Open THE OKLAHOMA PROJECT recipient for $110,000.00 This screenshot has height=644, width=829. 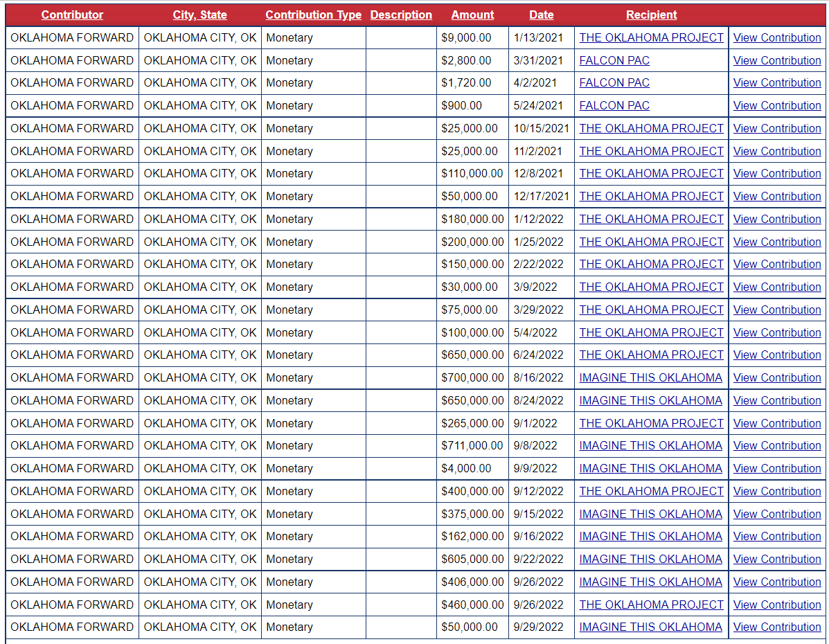[x=651, y=173]
